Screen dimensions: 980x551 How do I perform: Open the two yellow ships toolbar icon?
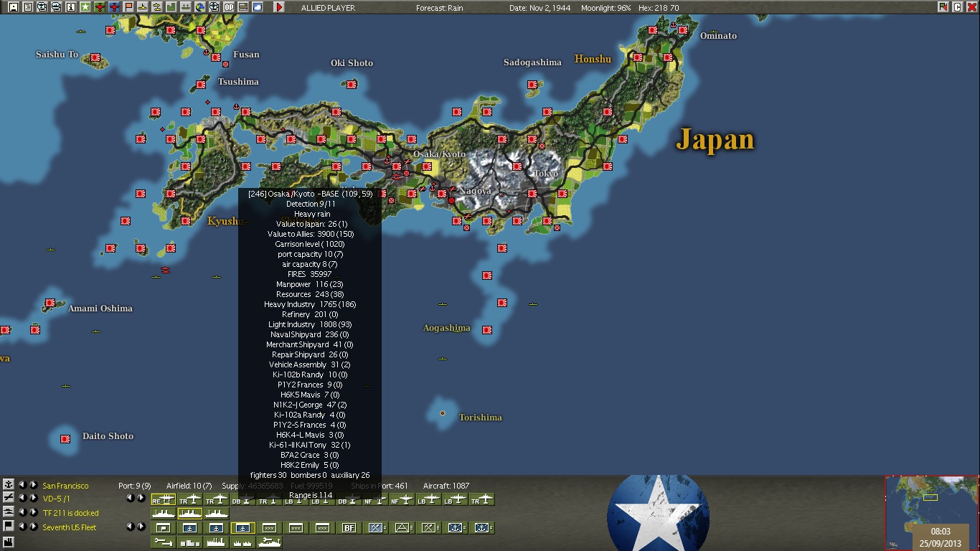click(156, 7)
